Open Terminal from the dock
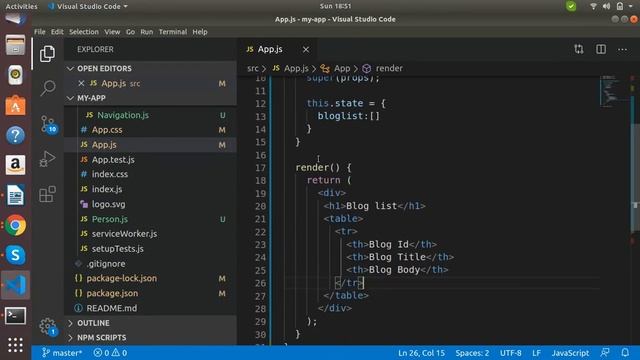Screen dimensions: 640x360 point(16,316)
